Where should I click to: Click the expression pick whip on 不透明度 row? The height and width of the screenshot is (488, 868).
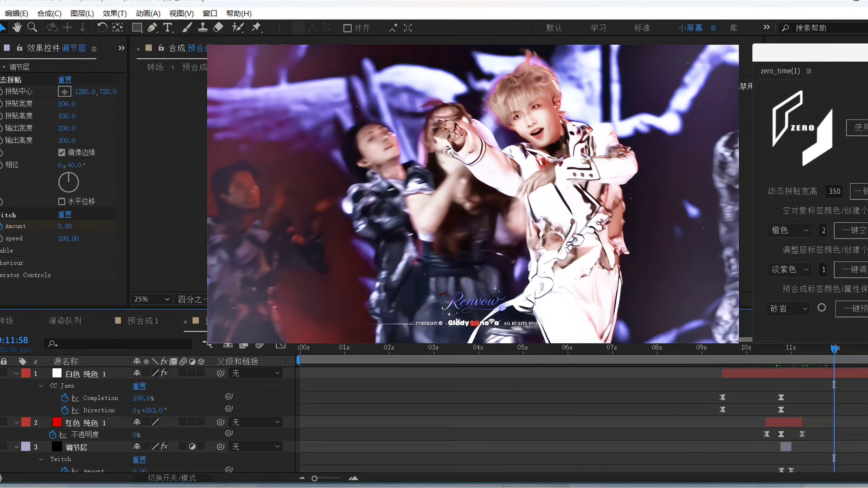tap(229, 433)
